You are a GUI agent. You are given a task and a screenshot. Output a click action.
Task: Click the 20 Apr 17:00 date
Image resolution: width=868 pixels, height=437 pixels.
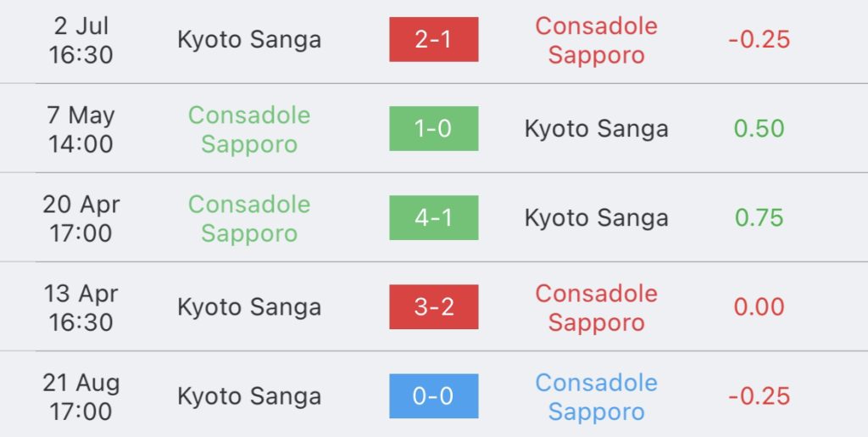(x=81, y=218)
